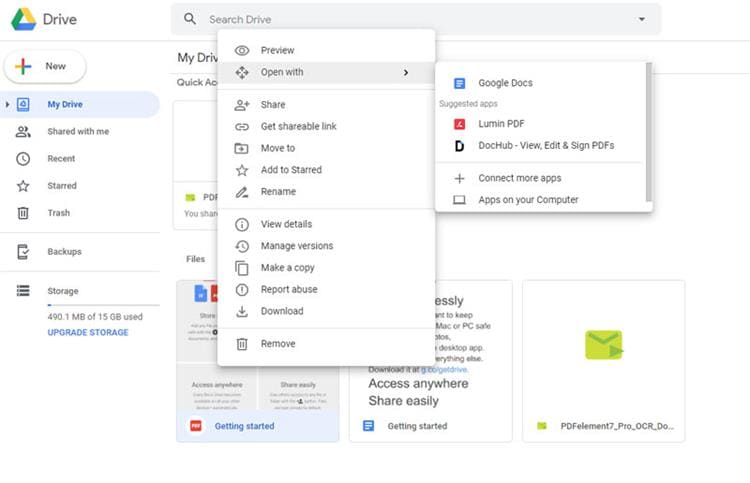The height and width of the screenshot is (483, 750).
Task: Select My Drive in the sidebar
Action: point(80,104)
